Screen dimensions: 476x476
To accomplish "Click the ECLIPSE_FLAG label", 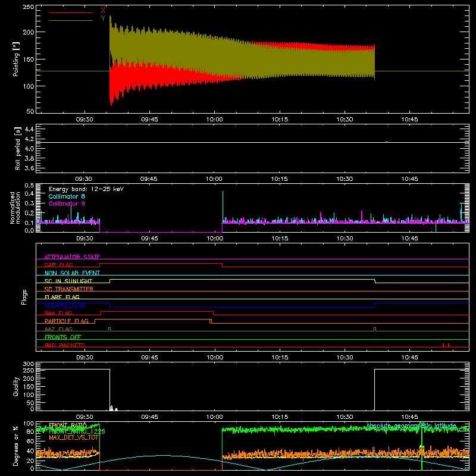I will [x=65, y=305].
